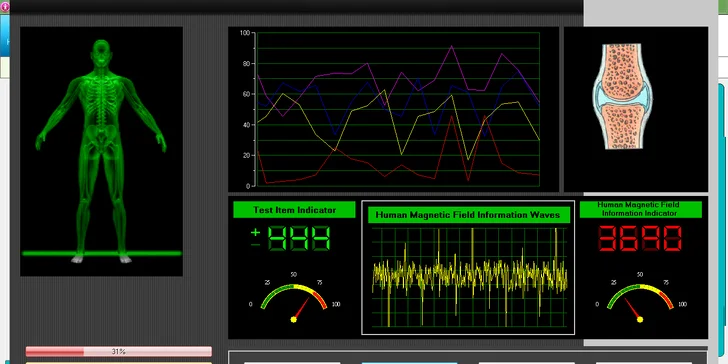Click the Human Magnetic Field Information Indicator gauge
This screenshot has height=364, width=728.
click(x=640, y=299)
